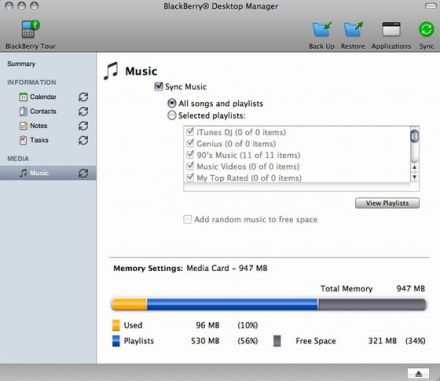
Task: Click the sync arrows beside Contacts
Action: click(83, 111)
